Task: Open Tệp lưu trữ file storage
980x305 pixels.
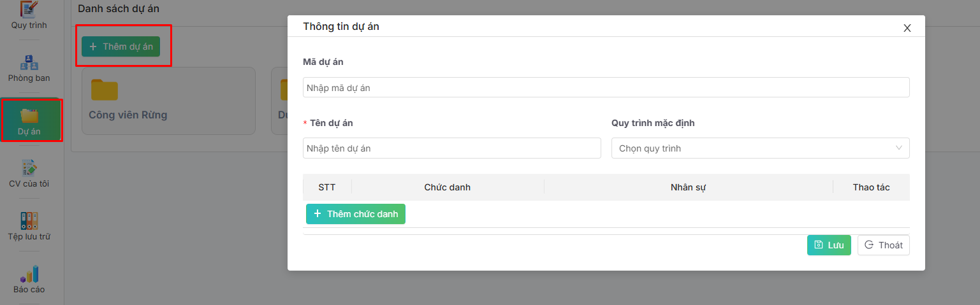Action: [29, 226]
